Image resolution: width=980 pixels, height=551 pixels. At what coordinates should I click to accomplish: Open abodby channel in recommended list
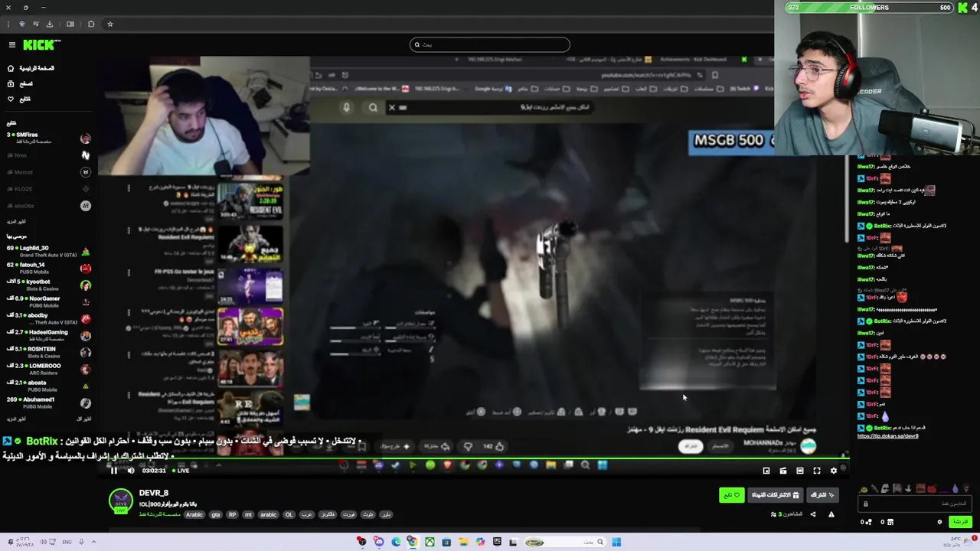[x=47, y=318]
